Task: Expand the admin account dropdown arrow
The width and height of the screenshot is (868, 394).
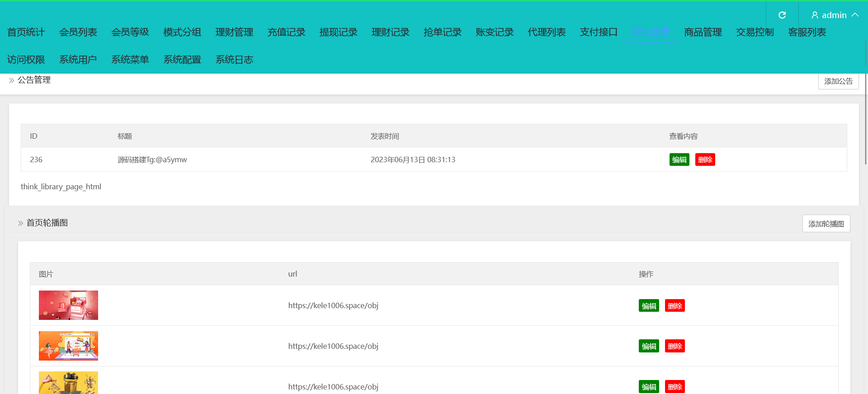Action: click(x=855, y=15)
